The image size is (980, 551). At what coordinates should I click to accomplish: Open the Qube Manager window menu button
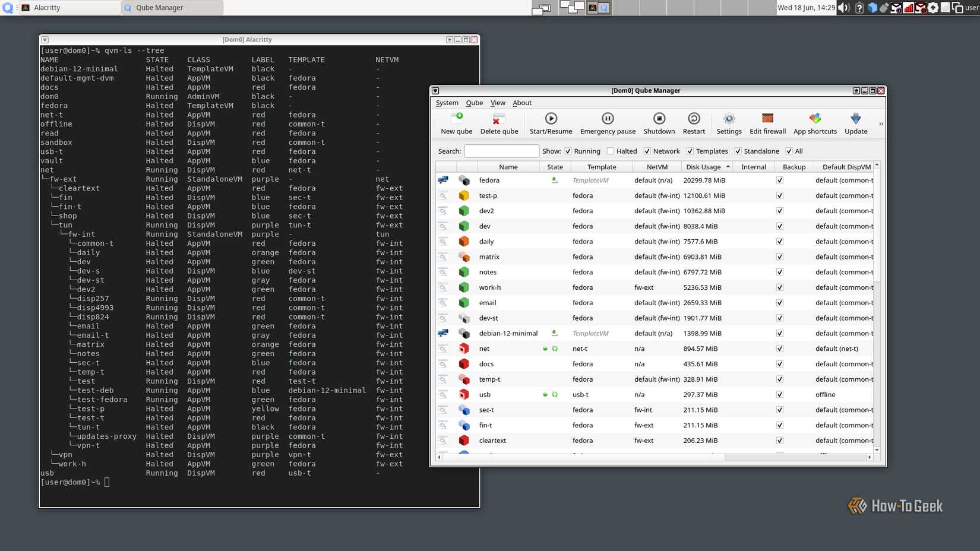point(435,91)
